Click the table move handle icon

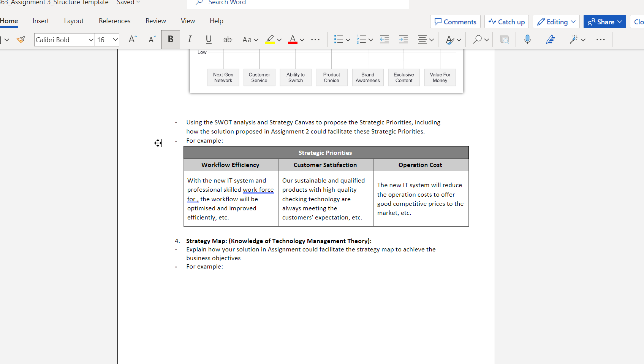pyautogui.click(x=158, y=143)
